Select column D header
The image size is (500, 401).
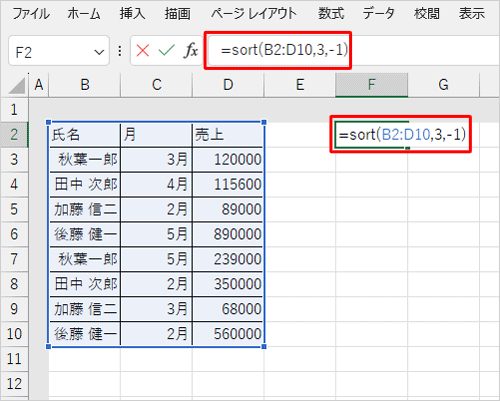[228, 85]
